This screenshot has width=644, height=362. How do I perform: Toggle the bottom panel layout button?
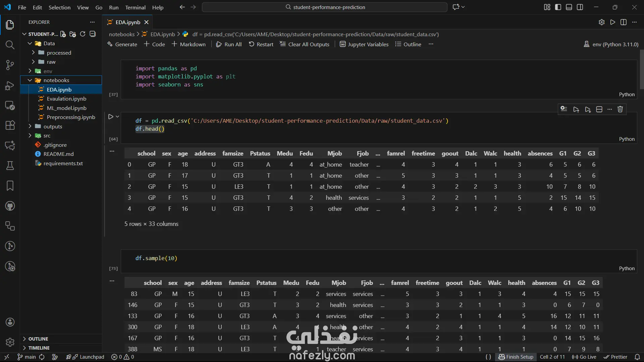(x=569, y=7)
